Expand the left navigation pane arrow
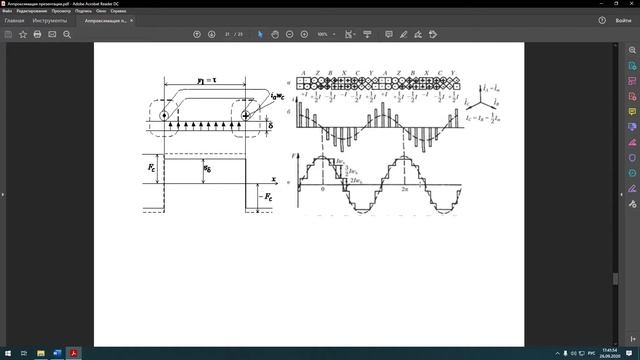Screen dimensions: 640x360 point(2,194)
